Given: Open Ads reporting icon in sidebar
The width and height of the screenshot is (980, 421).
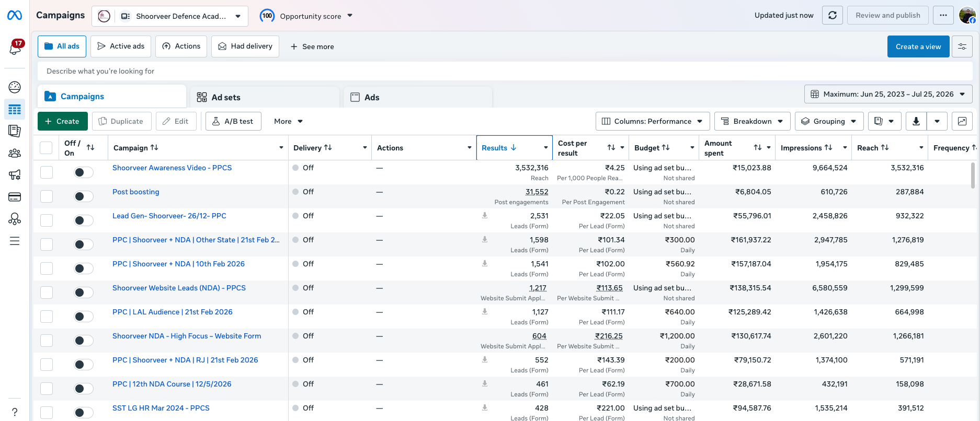Looking at the screenshot, I should [15, 131].
